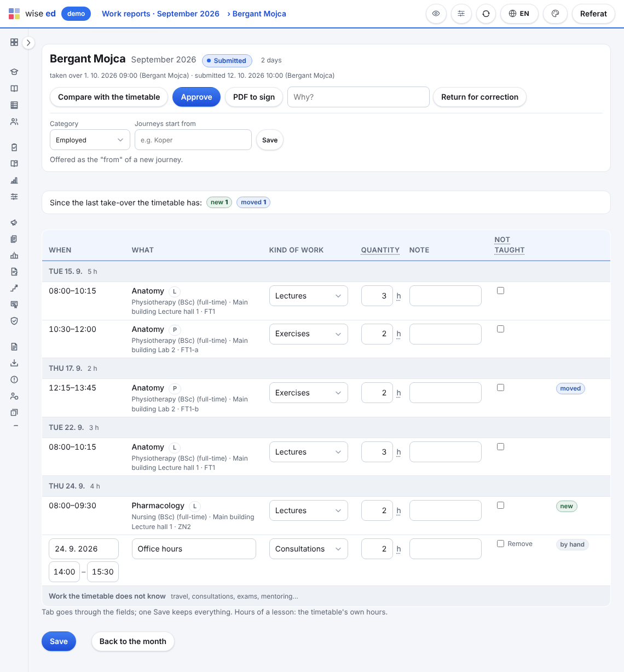This screenshot has width=624, height=672.
Task: Click the download tray sidebar icon
Action: click(x=14, y=363)
